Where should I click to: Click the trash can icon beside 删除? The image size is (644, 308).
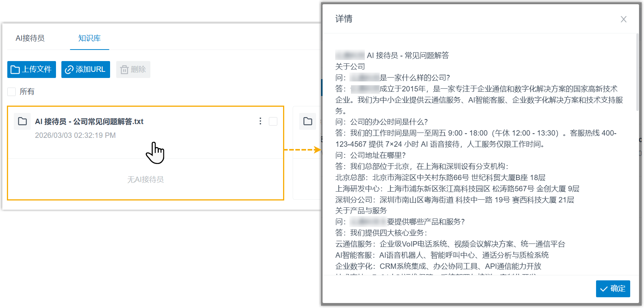click(124, 70)
